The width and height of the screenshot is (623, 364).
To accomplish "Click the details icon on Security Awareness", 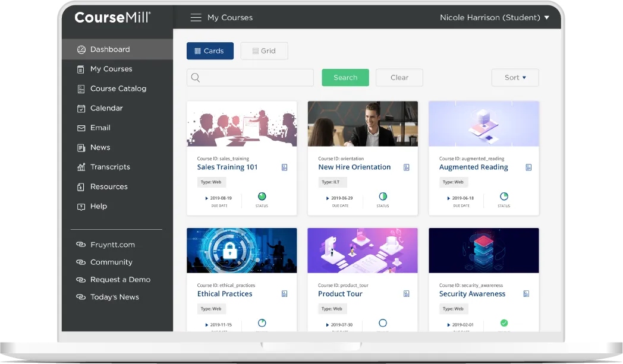I will pyautogui.click(x=527, y=294).
